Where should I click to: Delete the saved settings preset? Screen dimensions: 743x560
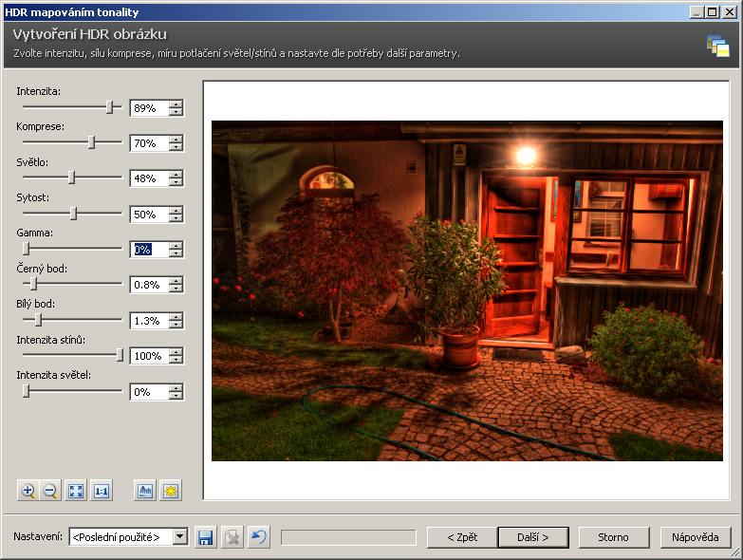point(232,537)
